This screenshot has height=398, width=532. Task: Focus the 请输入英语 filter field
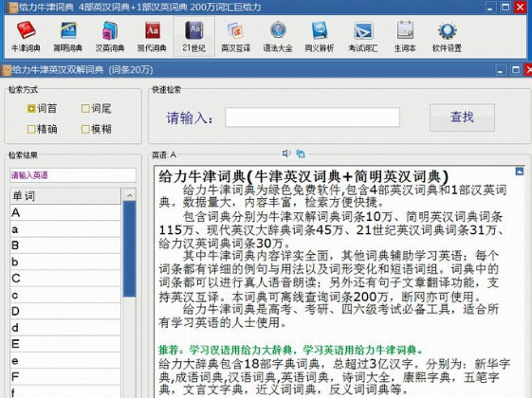(x=73, y=175)
